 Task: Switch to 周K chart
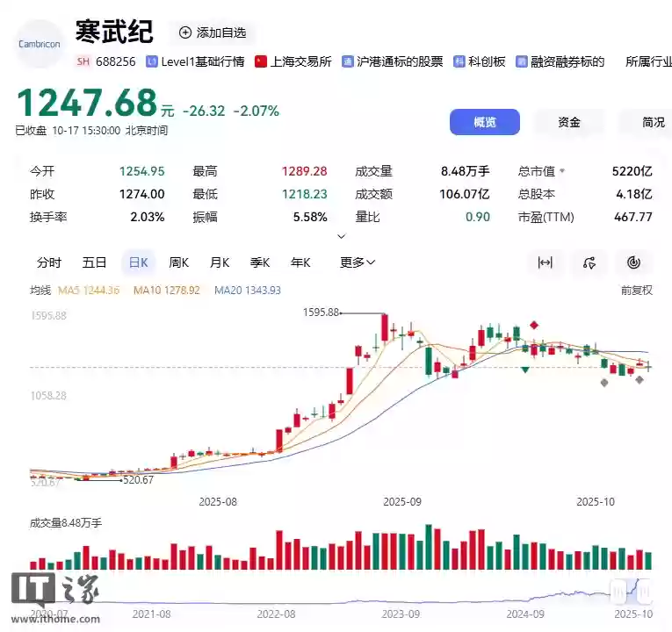[x=179, y=262]
